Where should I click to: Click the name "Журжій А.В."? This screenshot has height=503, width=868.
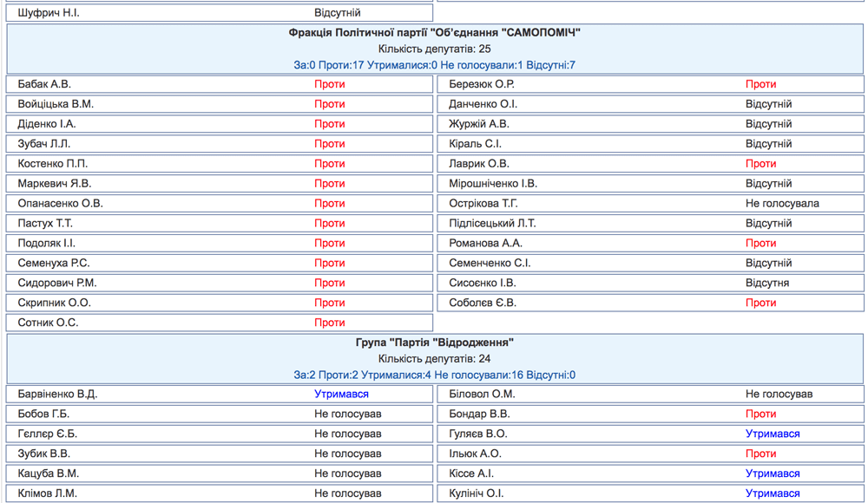coord(479,124)
